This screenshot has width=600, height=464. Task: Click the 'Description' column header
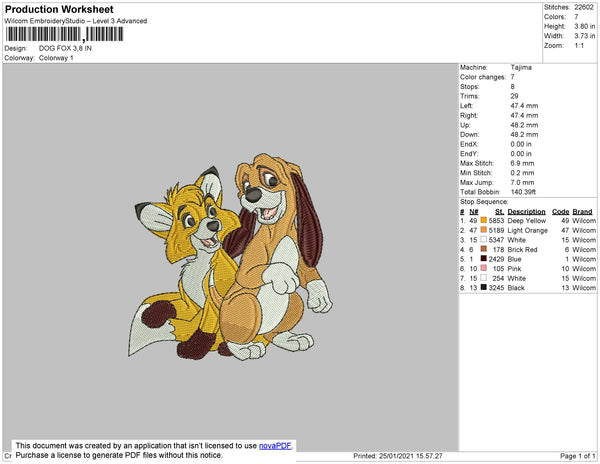tap(526, 212)
